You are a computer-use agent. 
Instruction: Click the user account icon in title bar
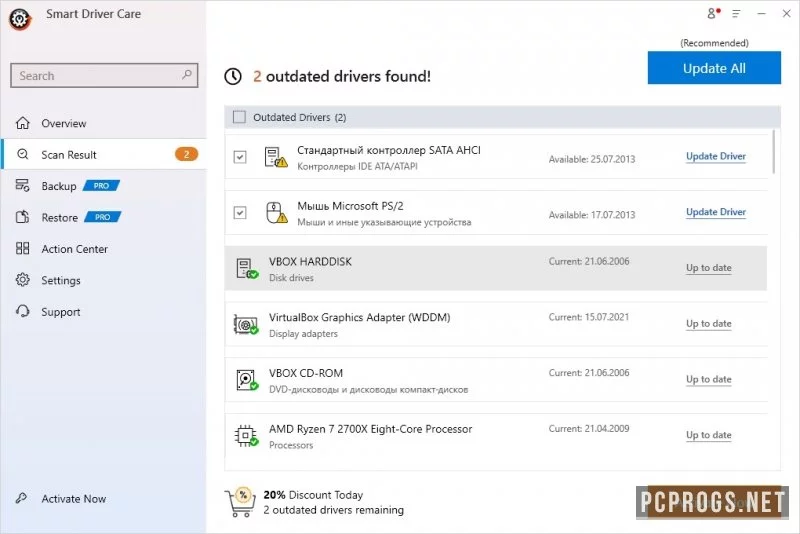pyautogui.click(x=713, y=13)
